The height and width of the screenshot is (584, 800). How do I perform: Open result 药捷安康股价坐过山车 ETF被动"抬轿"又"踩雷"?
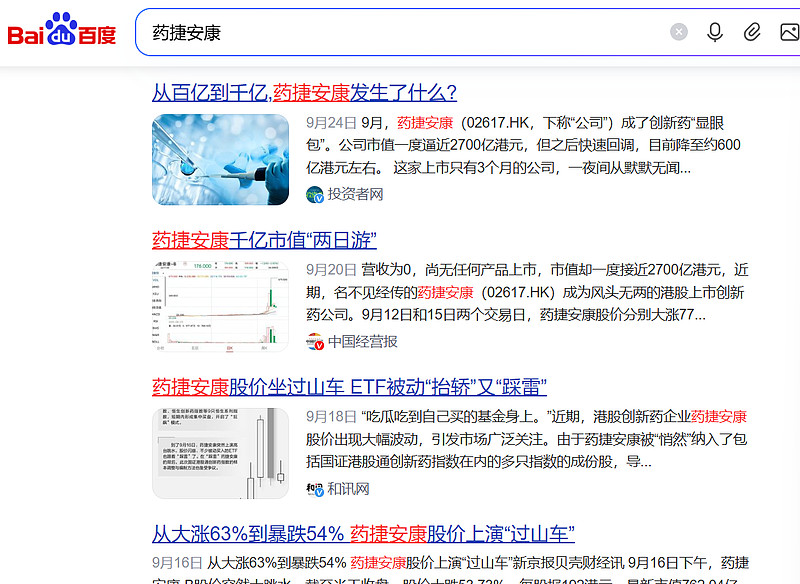(349, 388)
